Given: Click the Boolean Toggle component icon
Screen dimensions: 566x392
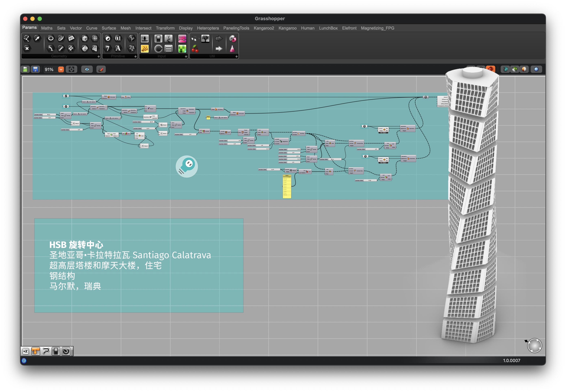Looking at the screenshot, I should pos(158,39).
